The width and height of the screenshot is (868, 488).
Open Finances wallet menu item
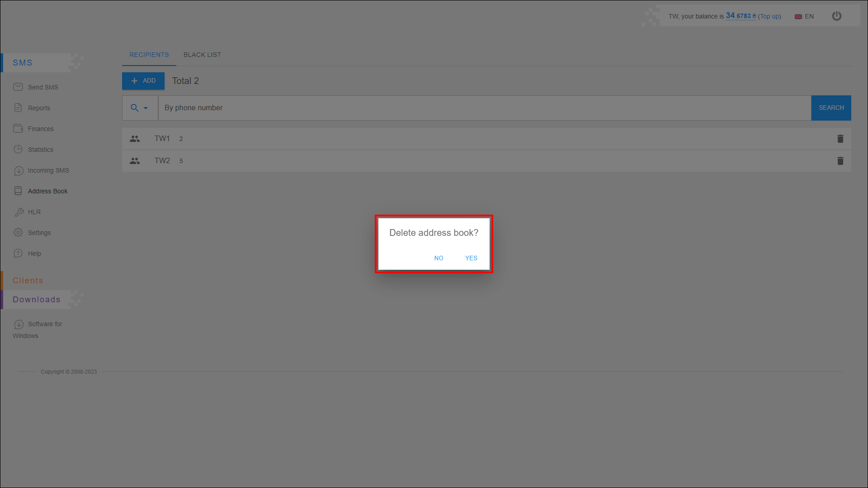point(40,129)
